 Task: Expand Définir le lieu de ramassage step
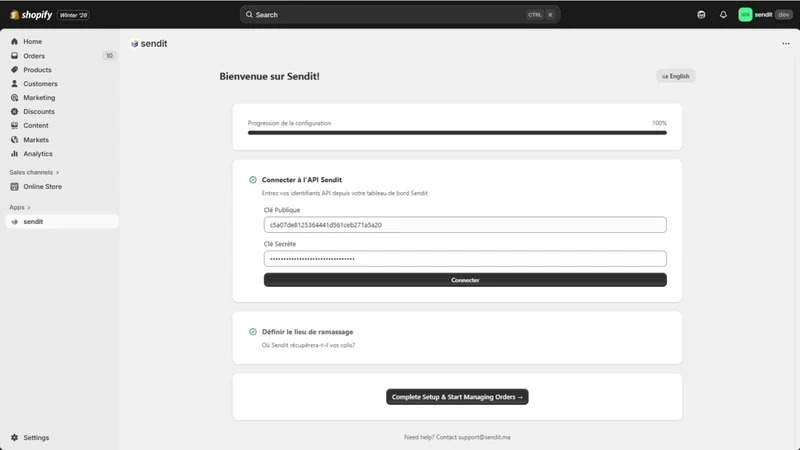(x=307, y=332)
